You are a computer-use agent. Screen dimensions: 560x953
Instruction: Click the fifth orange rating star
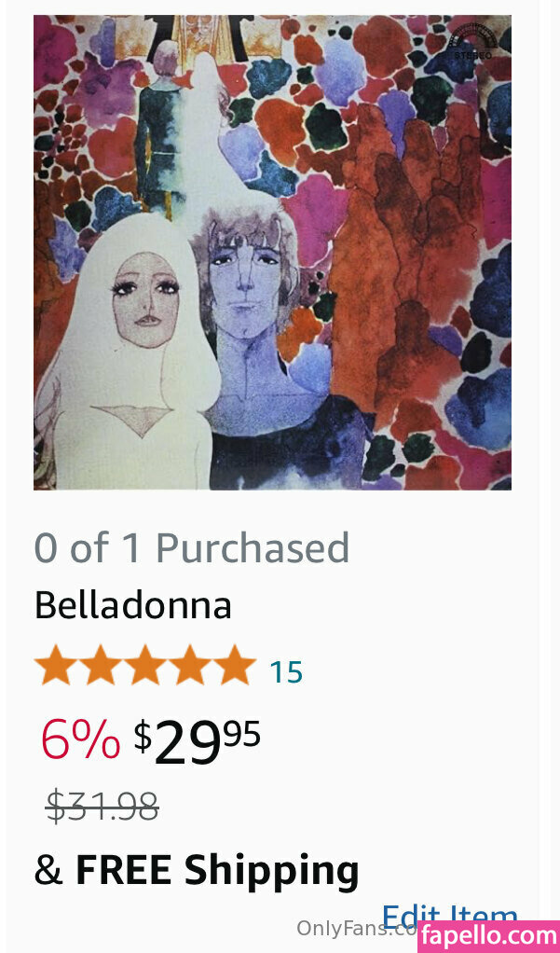(x=234, y=666)
